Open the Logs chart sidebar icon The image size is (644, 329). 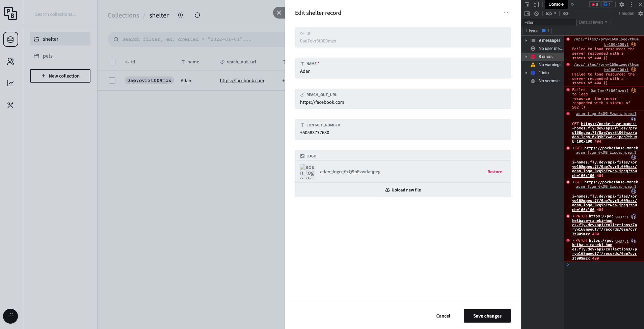pos(10,83)
